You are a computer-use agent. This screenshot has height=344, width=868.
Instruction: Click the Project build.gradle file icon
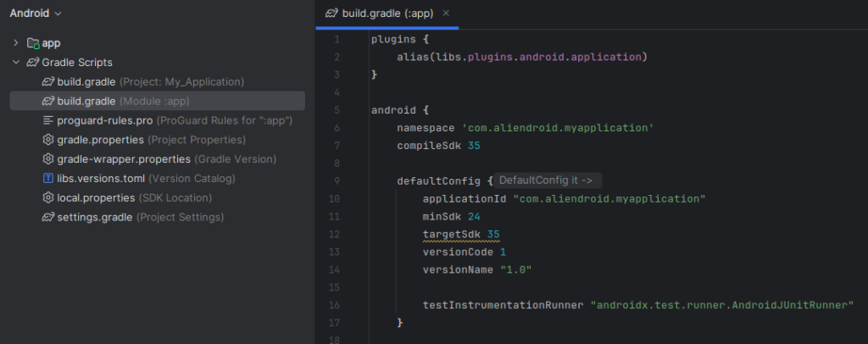(48, 82)
